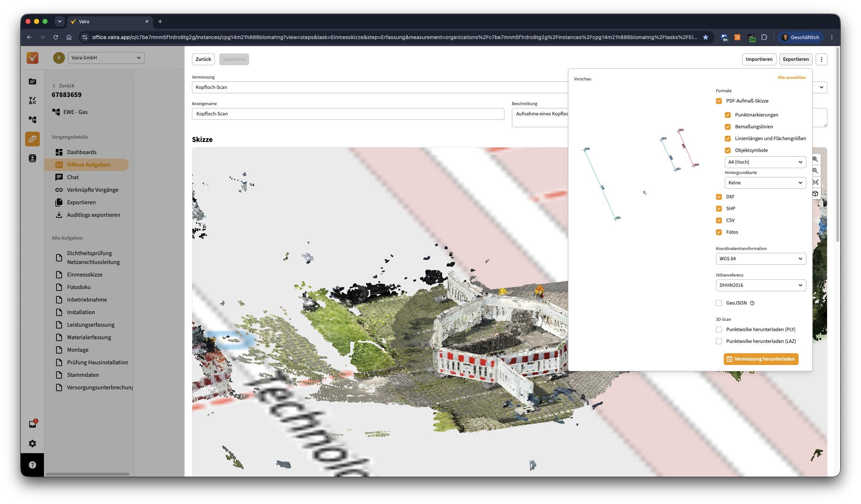Viewport: 861px width, 504px height.
Task: Uncheck the Fotos checkbox
Action: pos(719,232)
